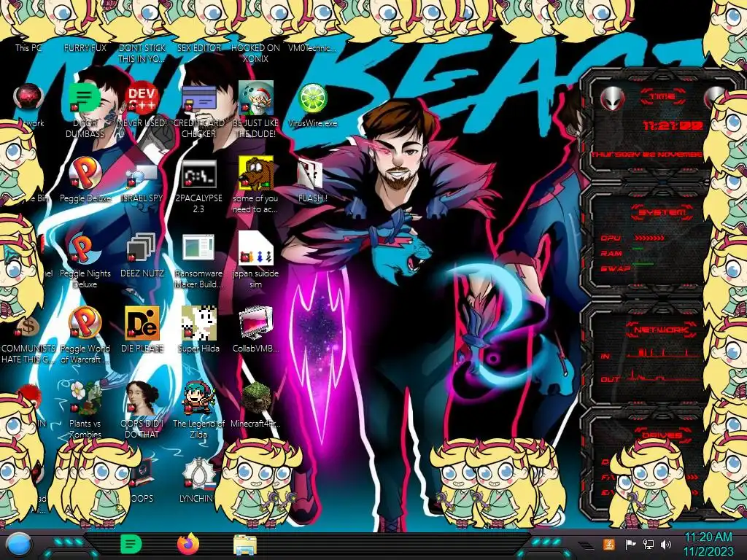Open the green document app in taskbar
Image resolution: width=747 pixels, height=560 pixels.
click(x=131, y=544)
